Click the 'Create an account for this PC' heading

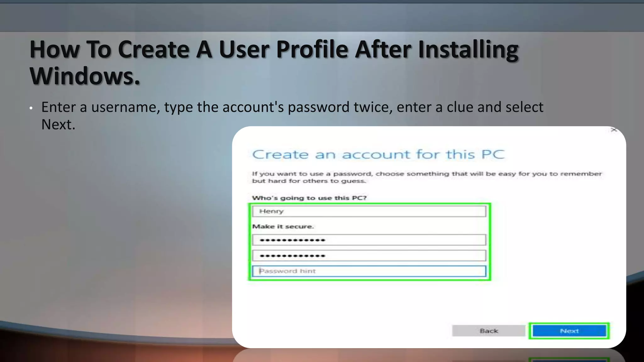pyautogui.click(x=378, y=154)
